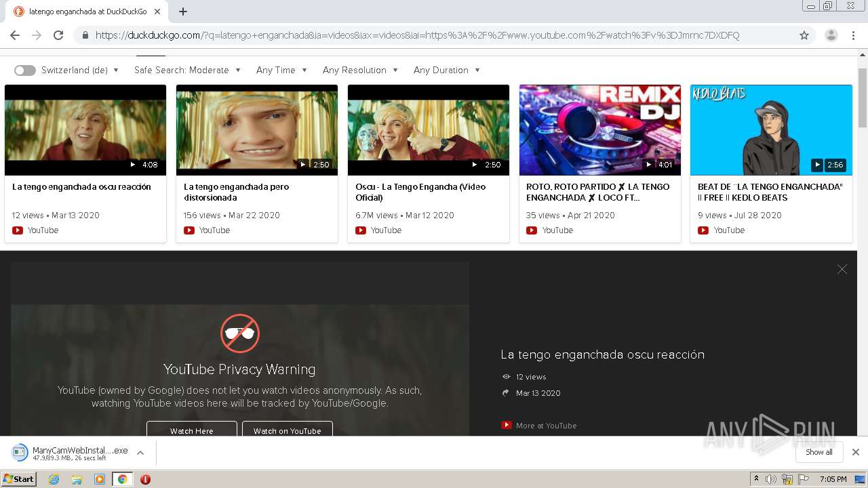This screenshot has width=868, height=488.
Task: Open Safe Search: Moderate dropdown
Action: (187, 70)
